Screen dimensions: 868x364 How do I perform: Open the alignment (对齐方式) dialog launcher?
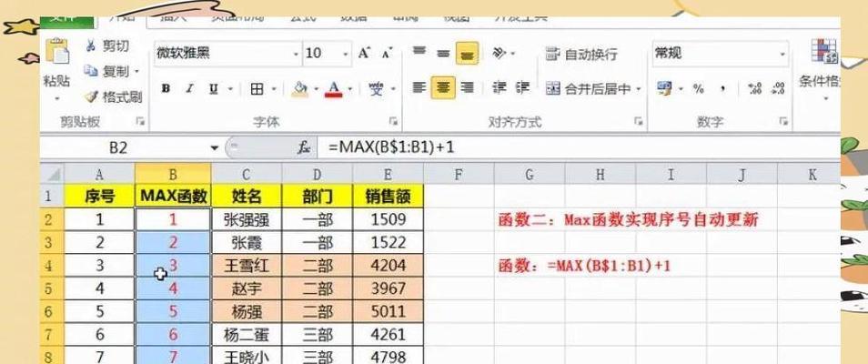[639, 121]
